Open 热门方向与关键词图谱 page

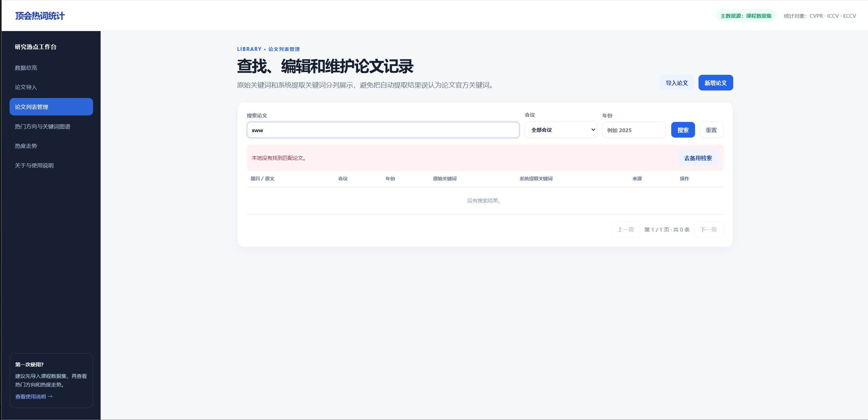coord(51,126)
